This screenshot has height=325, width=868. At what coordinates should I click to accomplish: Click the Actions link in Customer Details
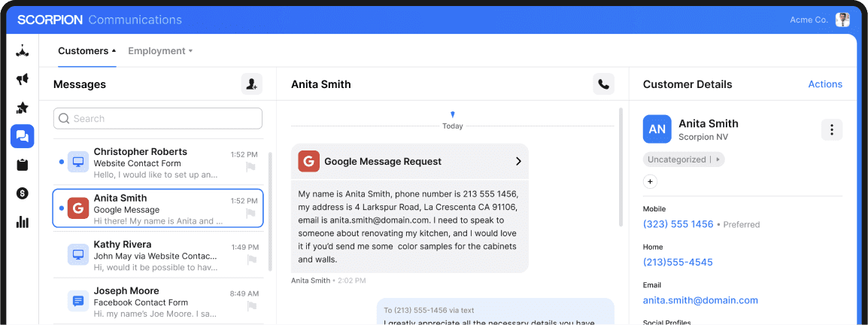click(825, 84)
